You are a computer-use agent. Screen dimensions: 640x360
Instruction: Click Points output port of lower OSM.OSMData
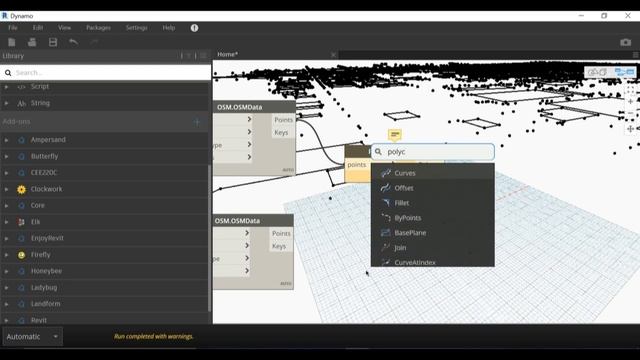[281, 233]
